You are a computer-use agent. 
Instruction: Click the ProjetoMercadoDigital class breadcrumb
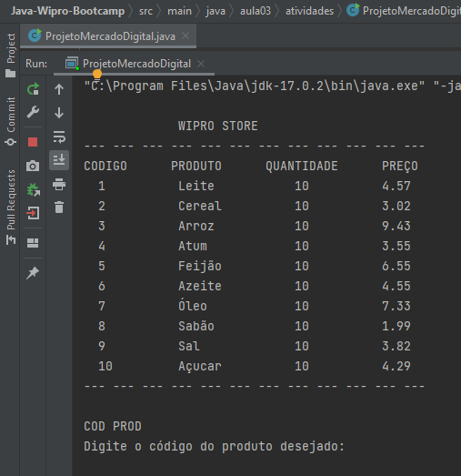pyautogui.click(x=404, y=11)
